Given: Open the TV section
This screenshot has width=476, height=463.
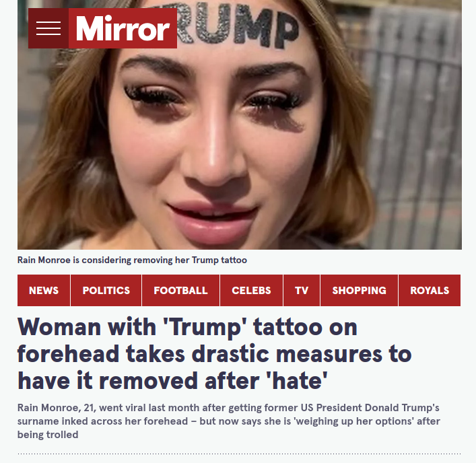Looking at the screenshot, I should click(302, 290).
